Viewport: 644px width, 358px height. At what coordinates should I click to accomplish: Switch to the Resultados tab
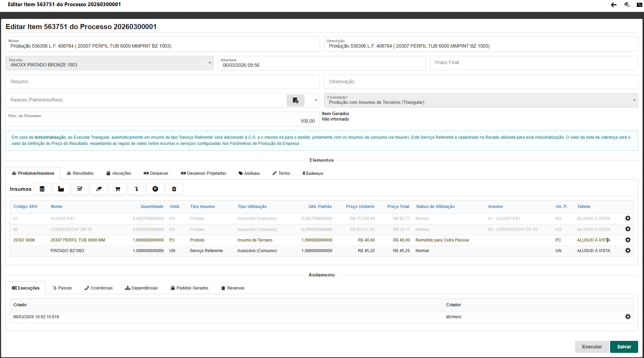(x=80, y=173)
